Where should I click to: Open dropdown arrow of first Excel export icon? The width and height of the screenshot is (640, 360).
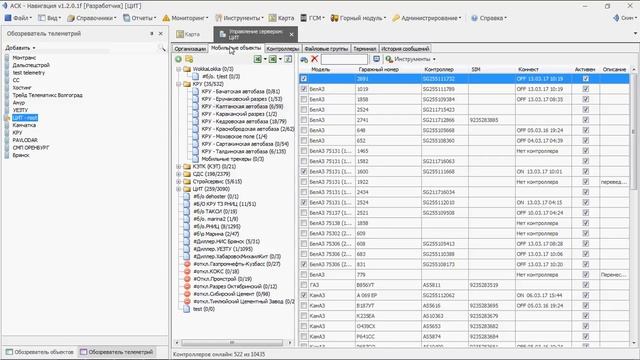coord(265,60)
